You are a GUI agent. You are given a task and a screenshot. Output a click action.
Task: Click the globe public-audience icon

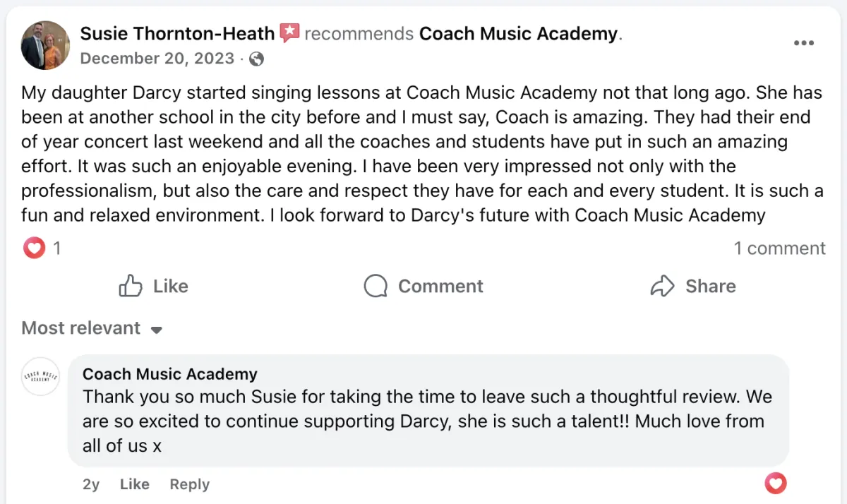click(257, 59)
